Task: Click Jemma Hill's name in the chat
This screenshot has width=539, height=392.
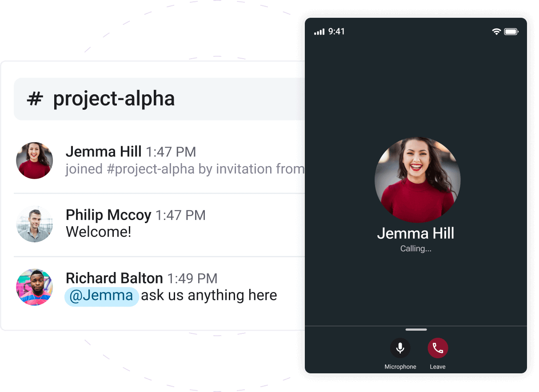Action: point(104,152)
